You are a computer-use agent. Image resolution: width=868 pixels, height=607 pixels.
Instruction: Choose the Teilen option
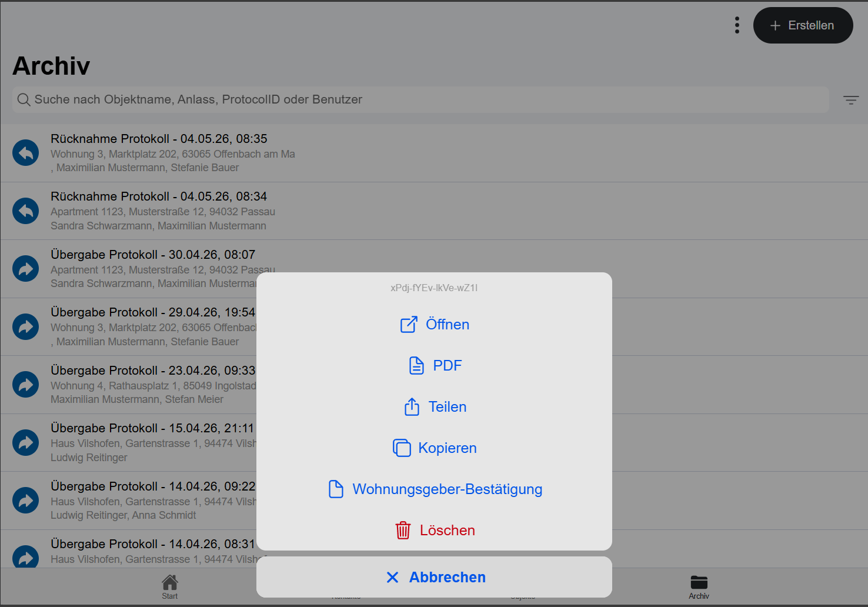tap(435, 406)
